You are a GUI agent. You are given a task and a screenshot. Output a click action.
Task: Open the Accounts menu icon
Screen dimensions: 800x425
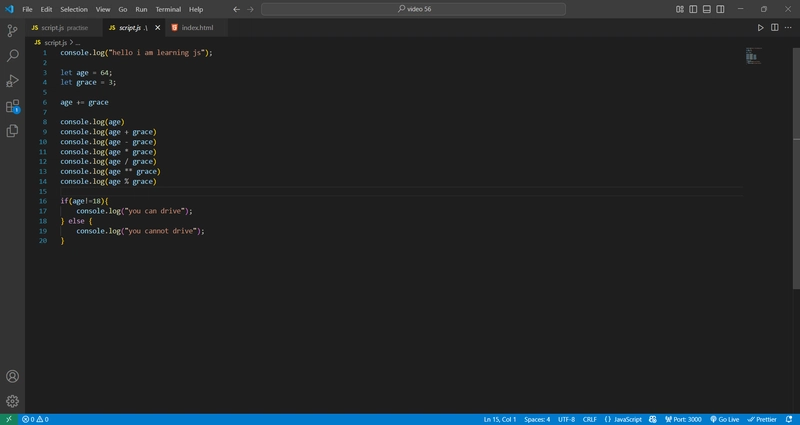pyautogui.click(x=12, y=377)
